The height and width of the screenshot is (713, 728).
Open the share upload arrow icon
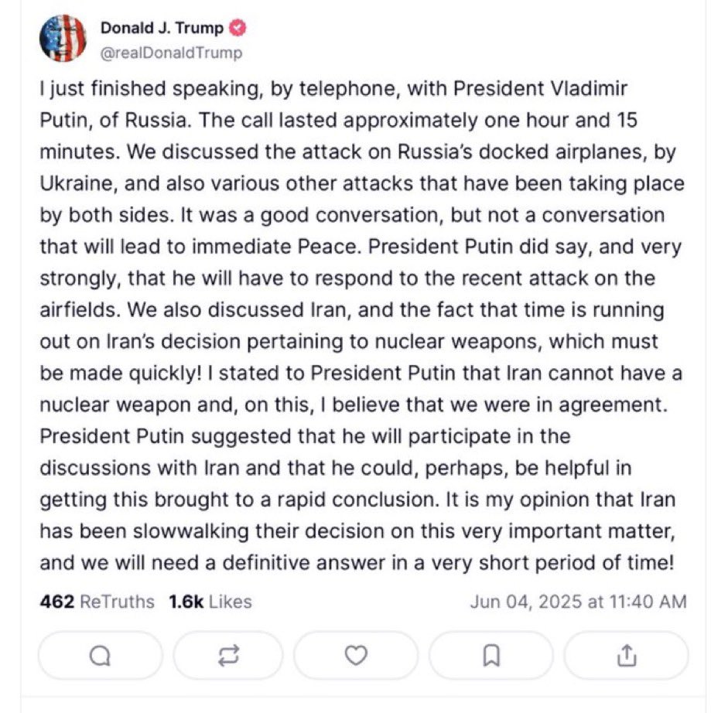click(627, 656)
